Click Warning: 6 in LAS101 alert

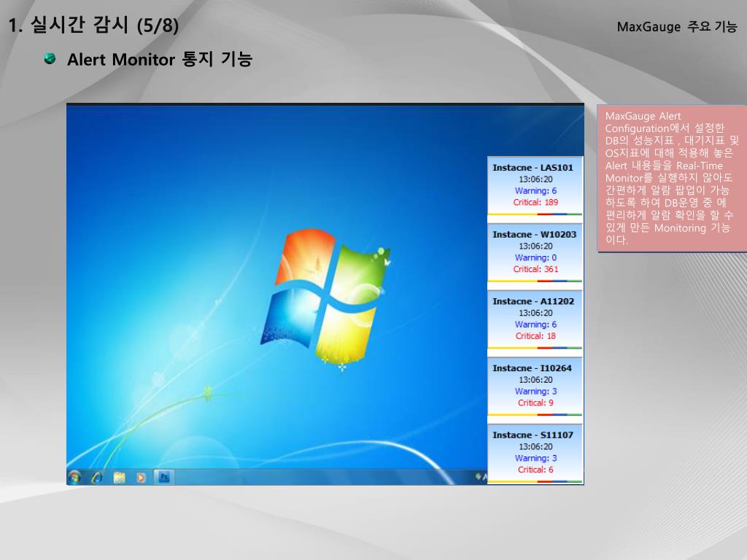pos(535,190)
